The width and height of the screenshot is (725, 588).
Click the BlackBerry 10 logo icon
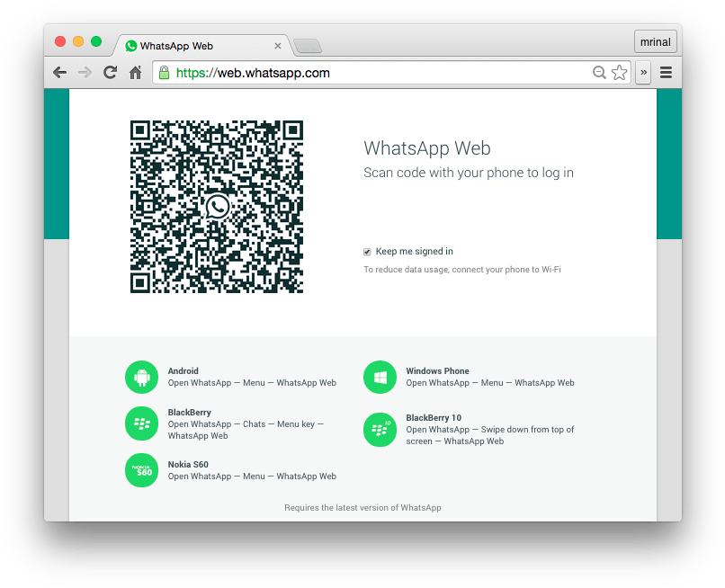(380, 430)
